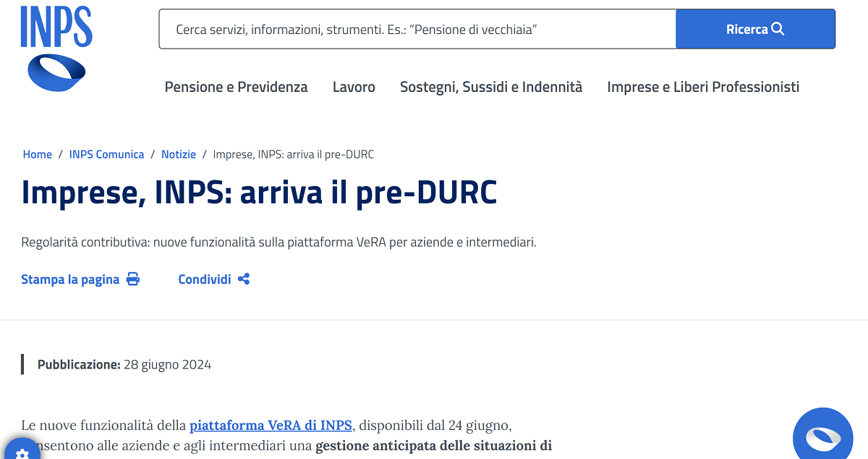868x459 pixels.
Task: Click the headline "Imprese, INPS: arriva il pre-DURC"
Action: [259, 192]
